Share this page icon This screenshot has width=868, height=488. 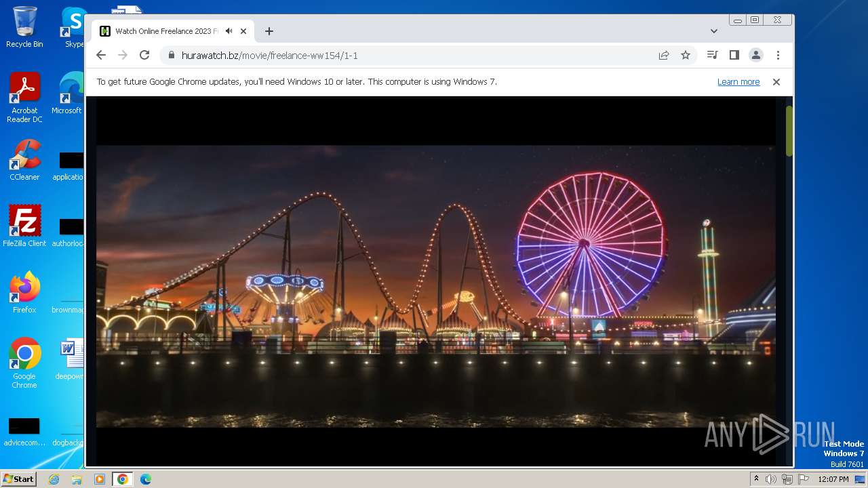(664, 56)
